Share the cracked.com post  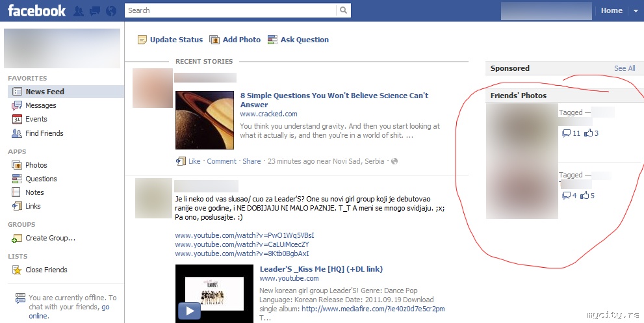pyautogui.click(x=251, y=161)
